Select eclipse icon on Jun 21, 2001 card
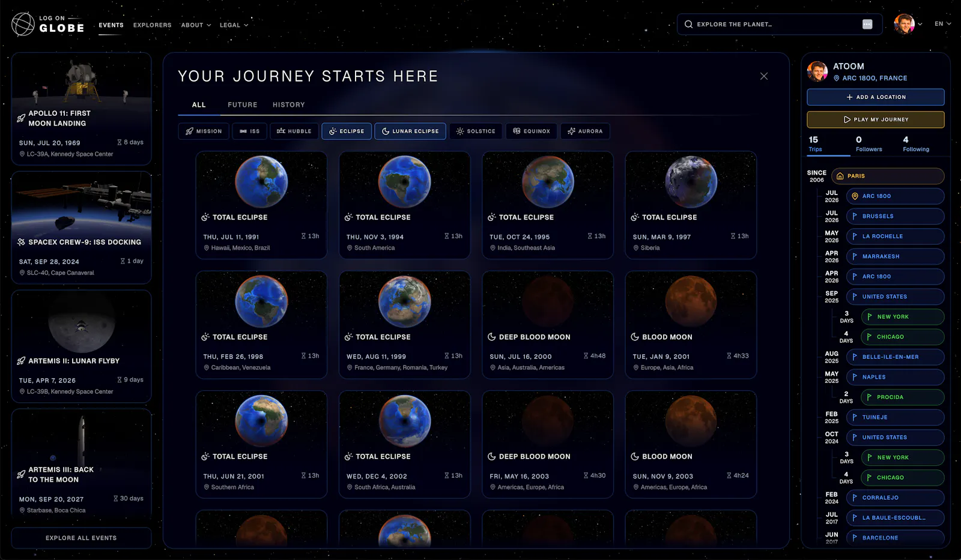 tap(205, 457)
